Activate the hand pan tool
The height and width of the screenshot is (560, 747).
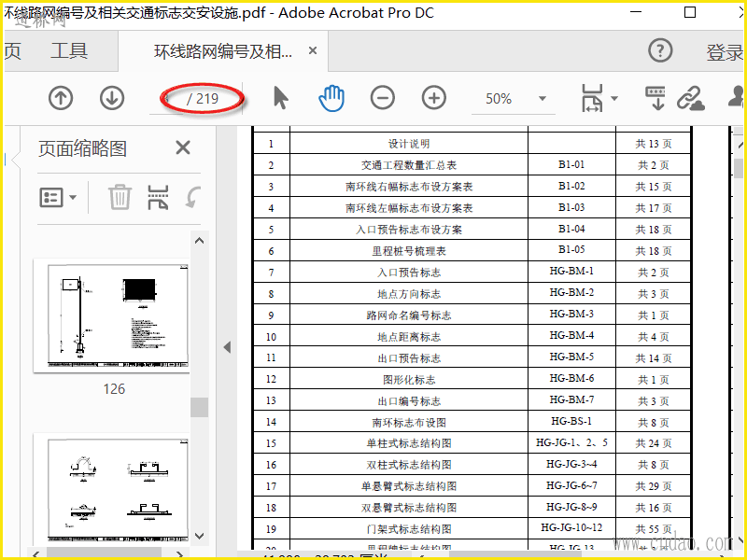click(x=331, y=98)
